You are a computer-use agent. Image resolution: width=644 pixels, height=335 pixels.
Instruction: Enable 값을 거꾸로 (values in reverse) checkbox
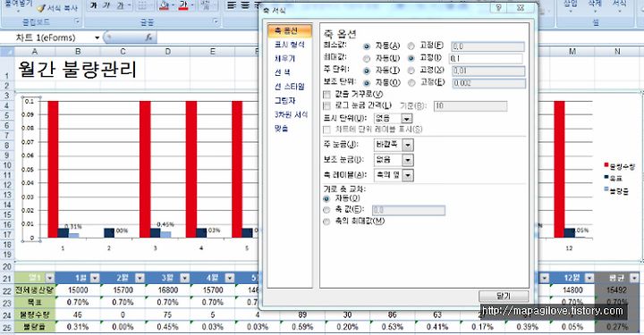(x=327, y=95)
